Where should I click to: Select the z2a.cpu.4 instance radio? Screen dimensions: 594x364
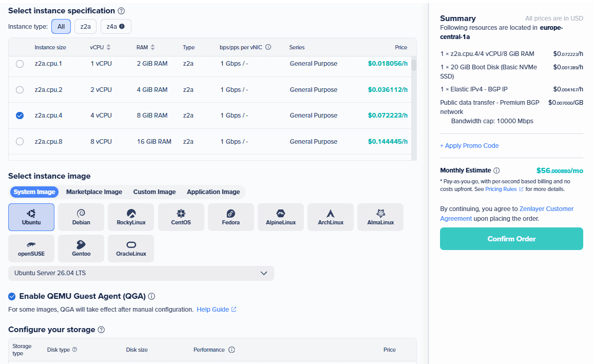pyautogui.click(x=20, y=116)
